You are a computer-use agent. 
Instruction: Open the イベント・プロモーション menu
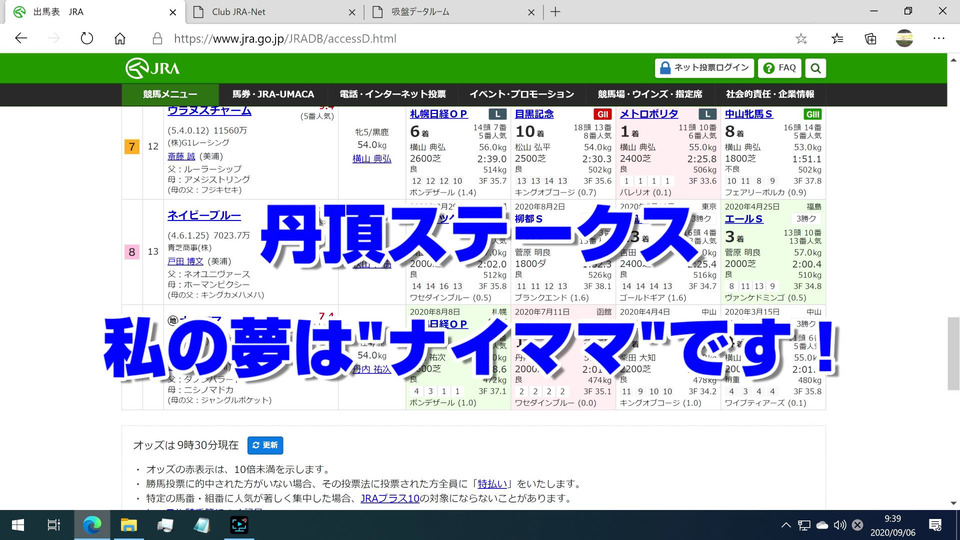pos(522,94)
